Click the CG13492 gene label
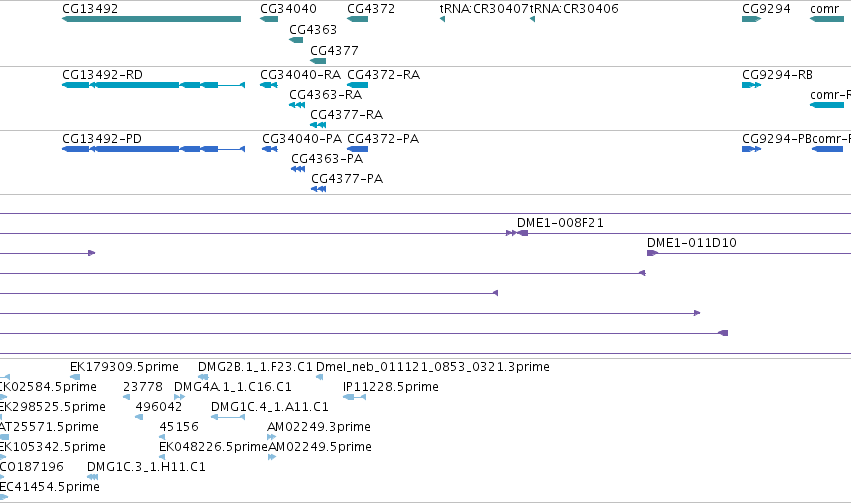Viewport: 851px width, 503px height. 90,9
